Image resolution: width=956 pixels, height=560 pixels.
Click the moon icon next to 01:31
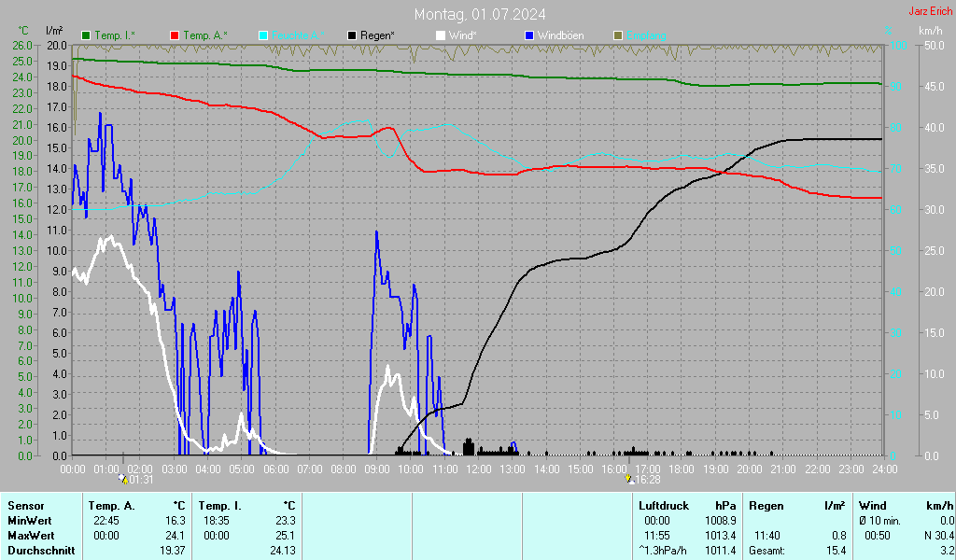[x=123, y=479]
